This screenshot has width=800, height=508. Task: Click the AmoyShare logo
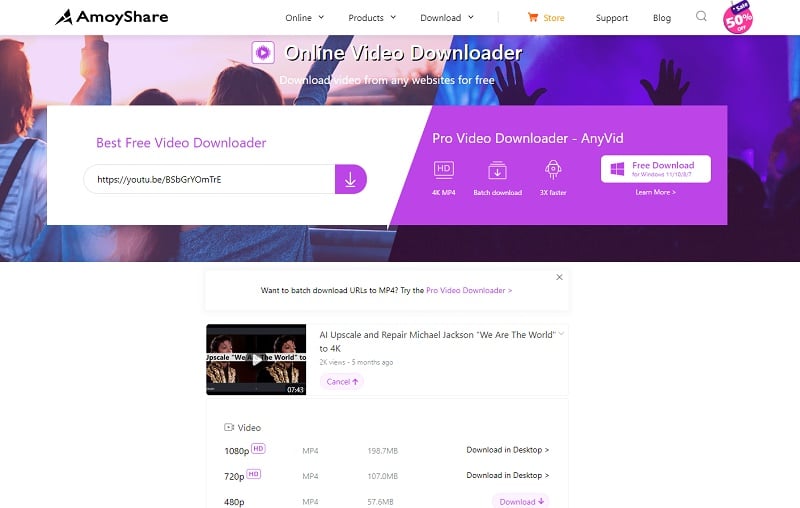click(112, 17)
